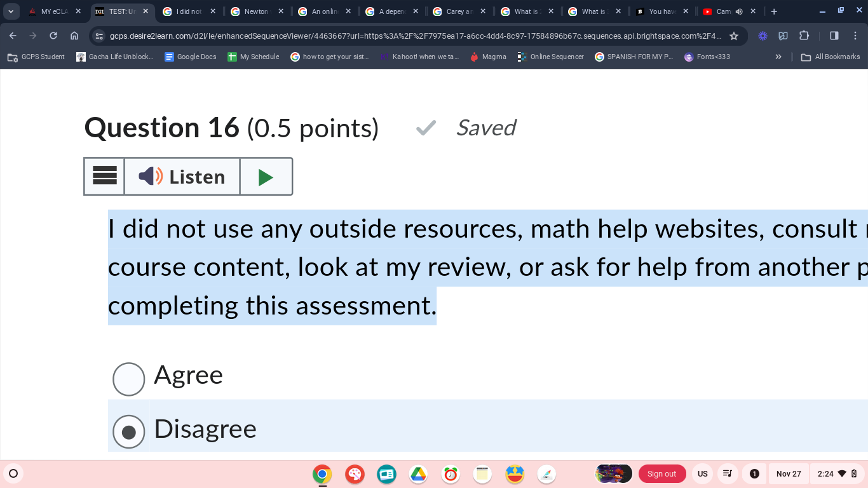Go back to previous page

tap(13, 36)
